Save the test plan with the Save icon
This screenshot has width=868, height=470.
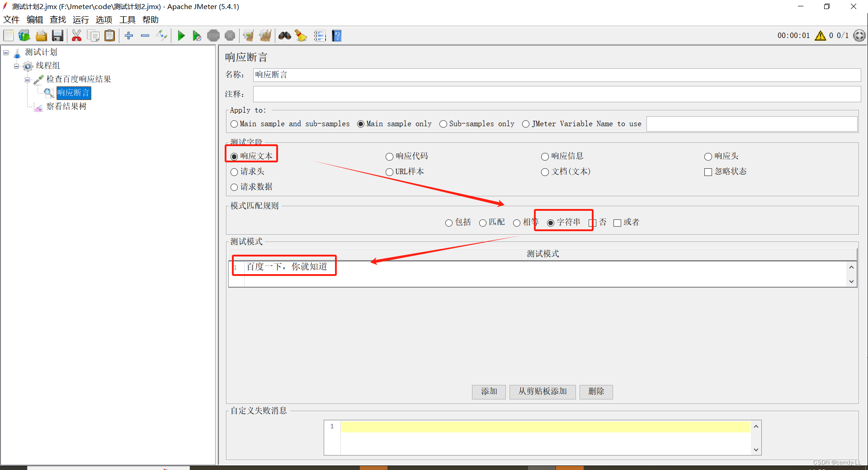(x=57, y=35)
